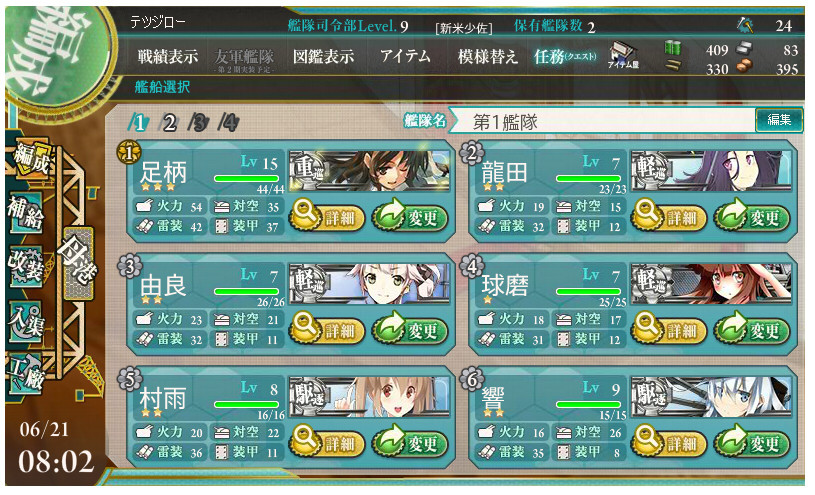Open the 入渠 docking sidebar icon

pyautogui.click(x=25, y=320)
